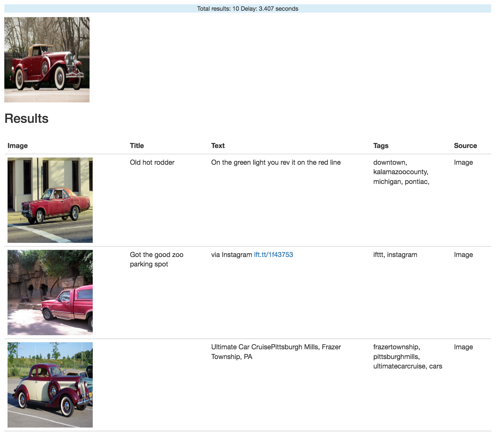504x434 pixels.
Task: Click the frazertownship, pittsburghmills tags cell
Action: (408, 357)
